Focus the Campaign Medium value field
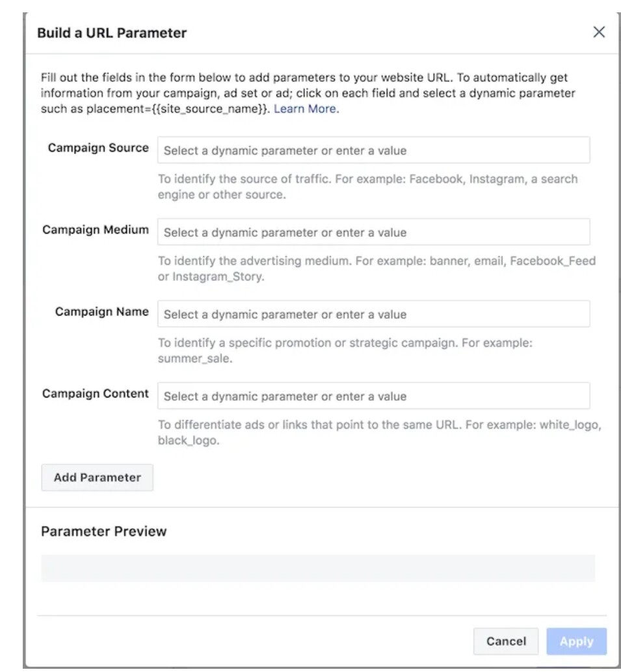 click(373, 232)
